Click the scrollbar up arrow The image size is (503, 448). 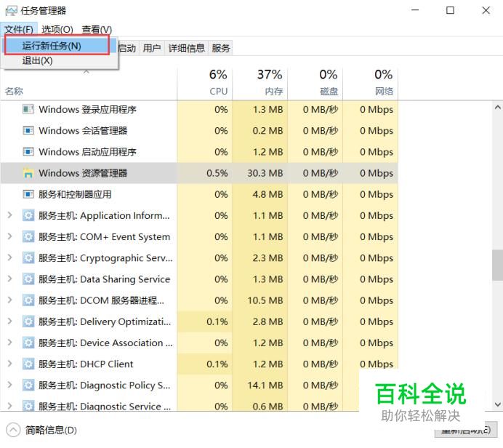click(497, 108)
